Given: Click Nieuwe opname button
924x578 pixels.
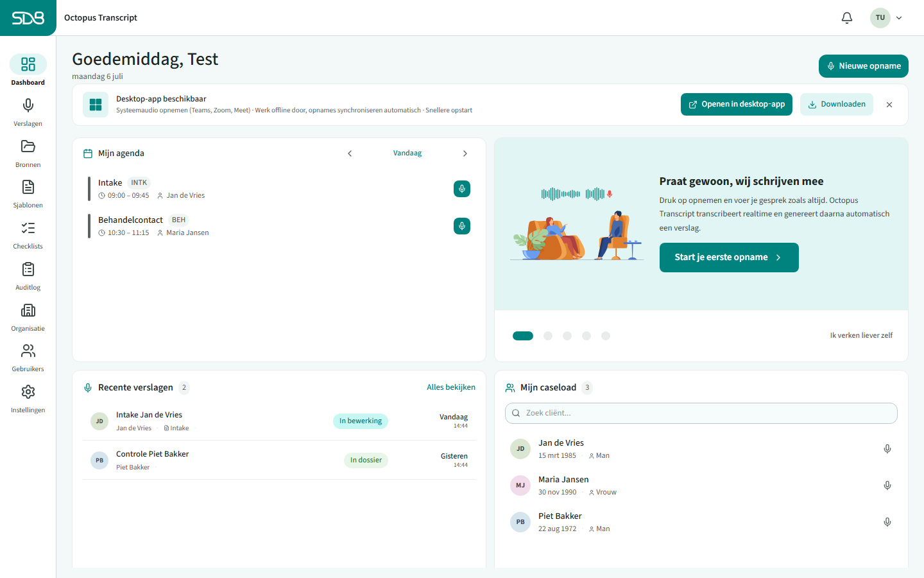Looking at the screenshot, I should pos(864,66).
